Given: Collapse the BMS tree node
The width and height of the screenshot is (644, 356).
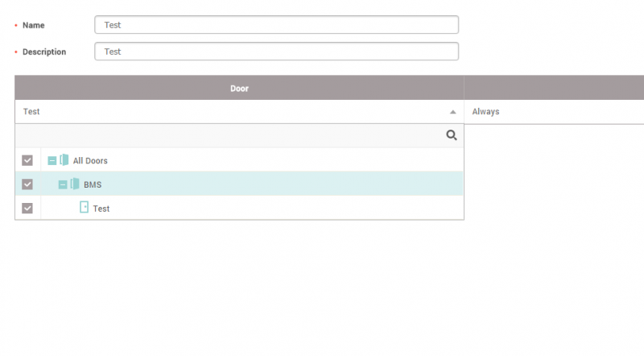Looking at the screenshot, I should 63,185.
